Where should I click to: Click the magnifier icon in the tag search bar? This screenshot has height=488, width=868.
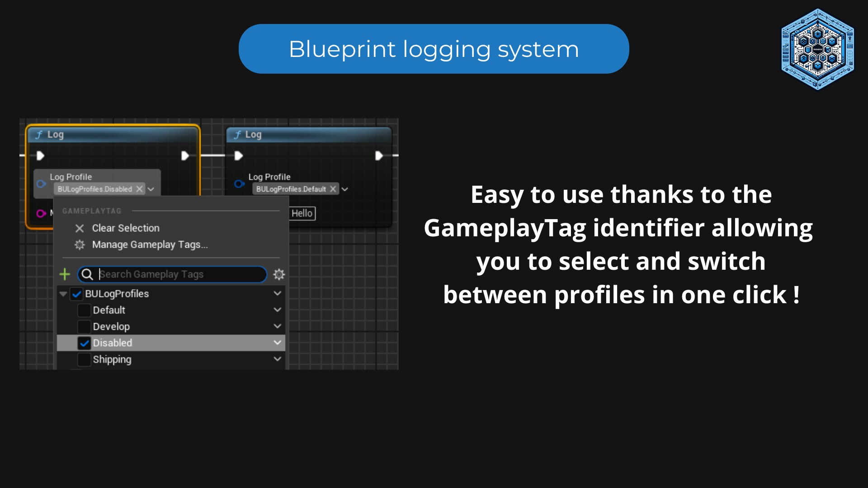pos(87,274)
